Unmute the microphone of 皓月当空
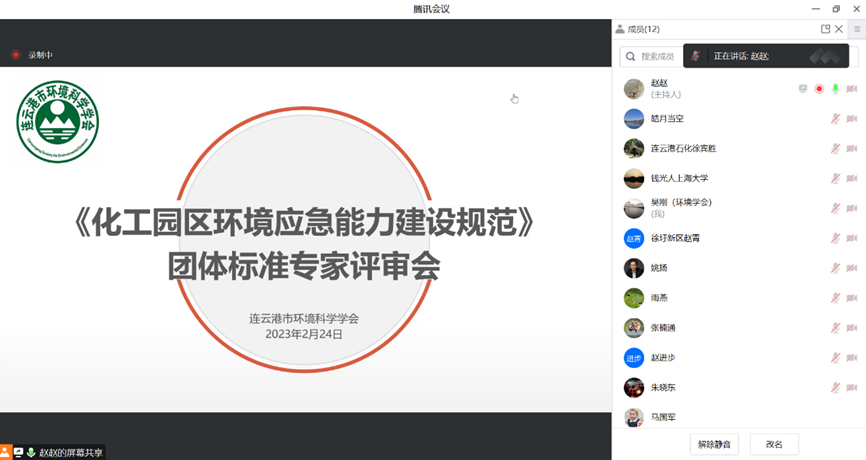 pos(835,119)
